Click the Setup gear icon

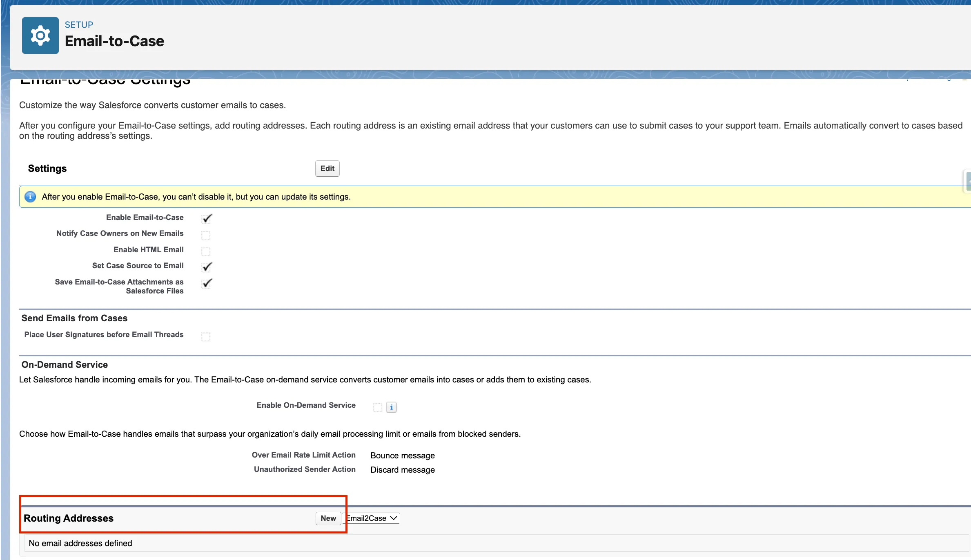(x=40, y=36)
